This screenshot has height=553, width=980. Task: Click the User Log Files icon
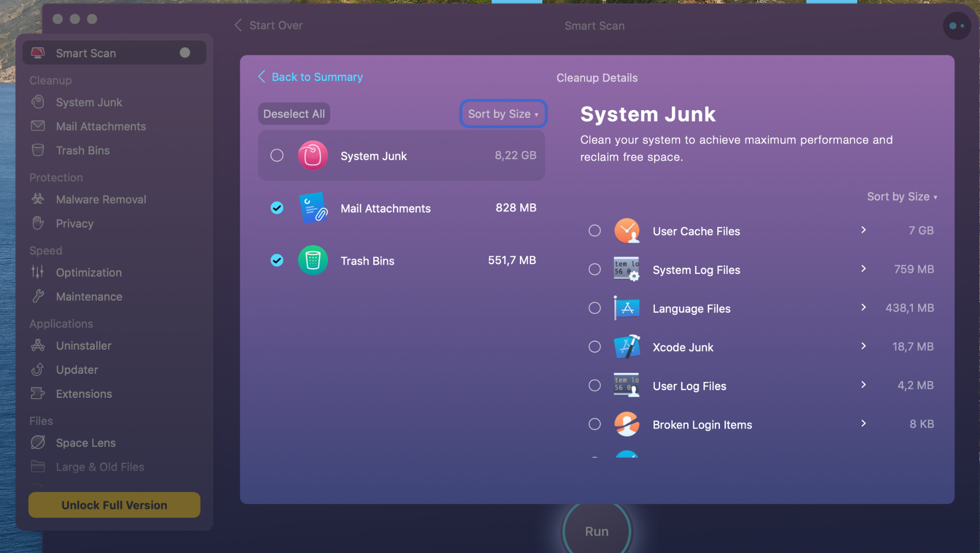point(627,386)
